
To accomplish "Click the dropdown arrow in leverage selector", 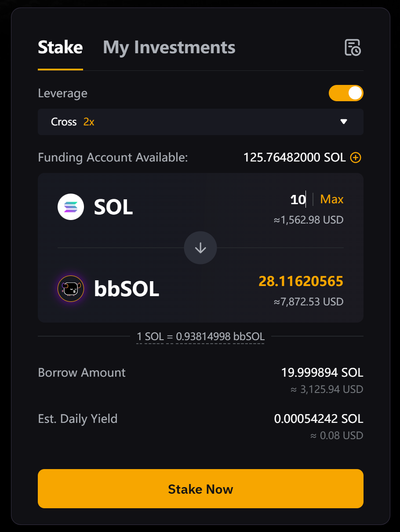I will (x=344, y=122).
